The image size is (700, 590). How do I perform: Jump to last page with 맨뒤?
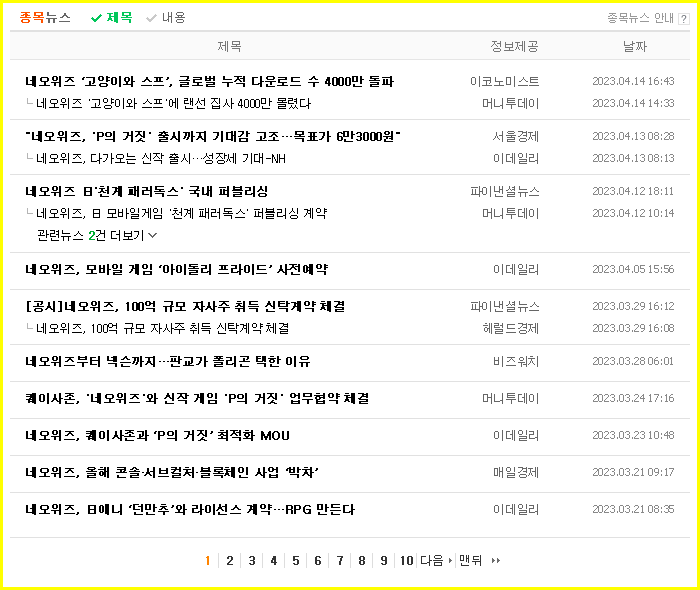point(479,561)
